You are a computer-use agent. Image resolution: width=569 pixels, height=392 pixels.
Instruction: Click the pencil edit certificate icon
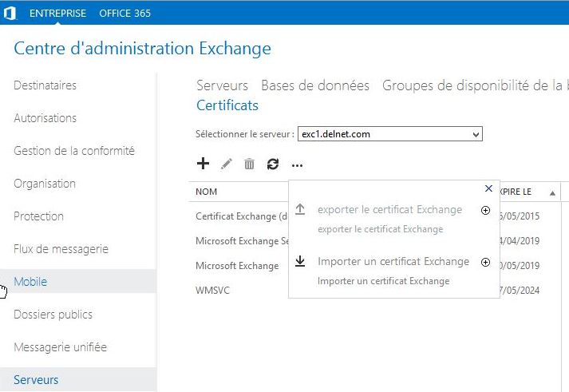tap(226, 164)
